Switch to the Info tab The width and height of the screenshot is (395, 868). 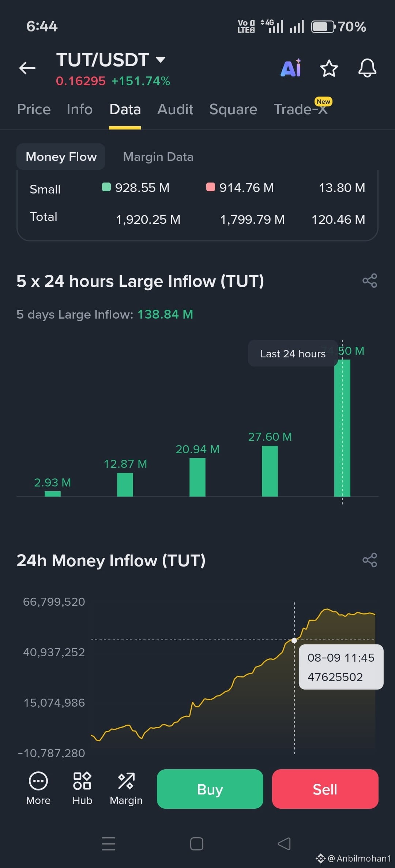pos(79,109)
